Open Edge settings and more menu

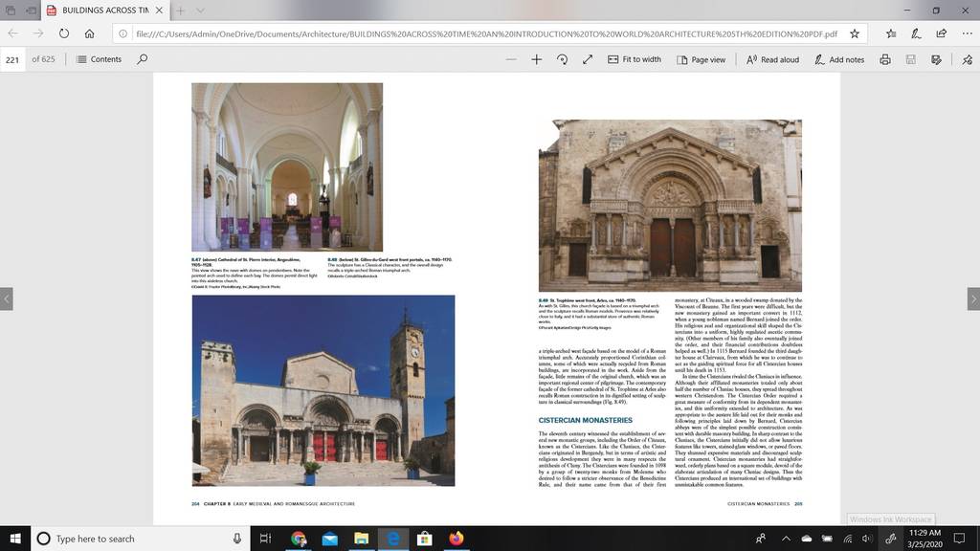click(x=967, y=33)
